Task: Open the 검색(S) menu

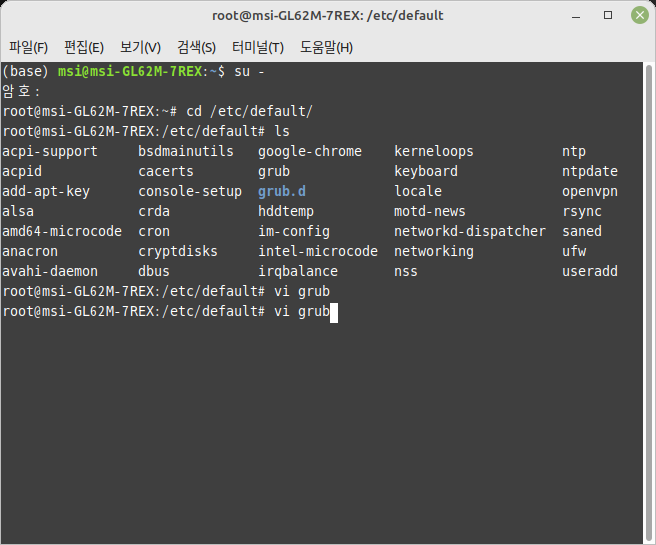Action: (x=196, y=47)
